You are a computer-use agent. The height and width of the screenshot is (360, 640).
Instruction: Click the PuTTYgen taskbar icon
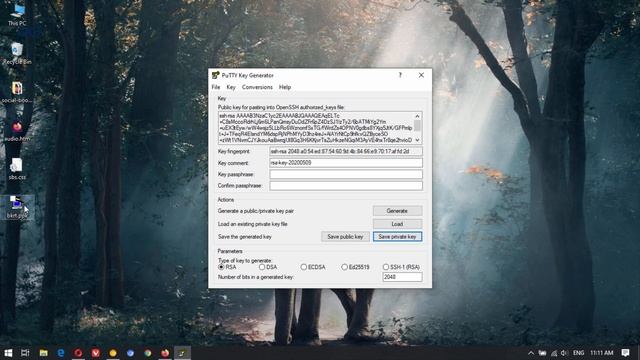[x=182, y=353]
